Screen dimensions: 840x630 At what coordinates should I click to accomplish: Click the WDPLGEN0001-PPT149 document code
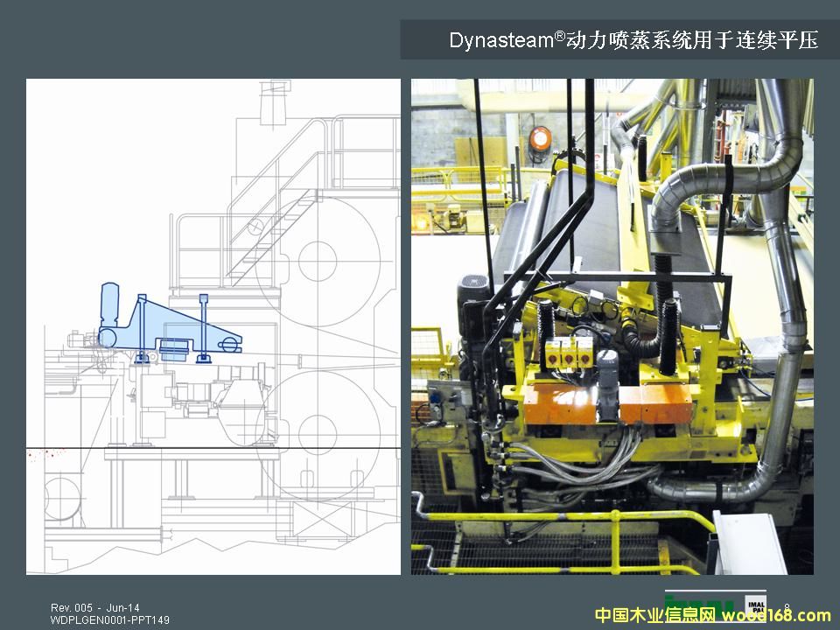click(110, 620)
